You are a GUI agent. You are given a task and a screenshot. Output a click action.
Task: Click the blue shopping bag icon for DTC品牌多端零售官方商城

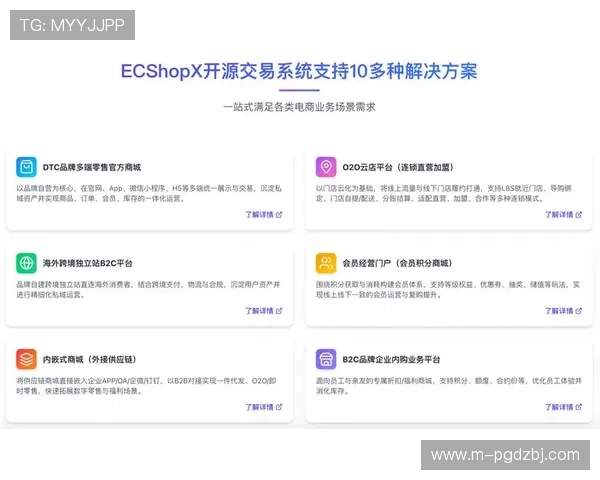click(x=26, y=167)
